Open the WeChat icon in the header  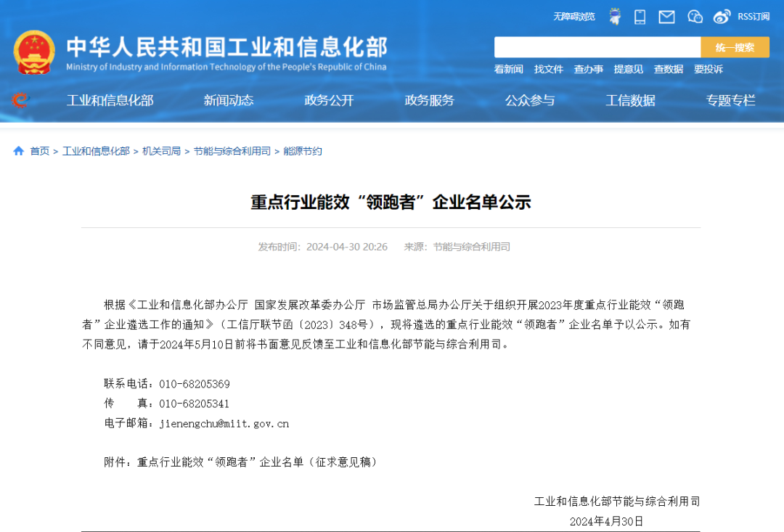(695, 17)
